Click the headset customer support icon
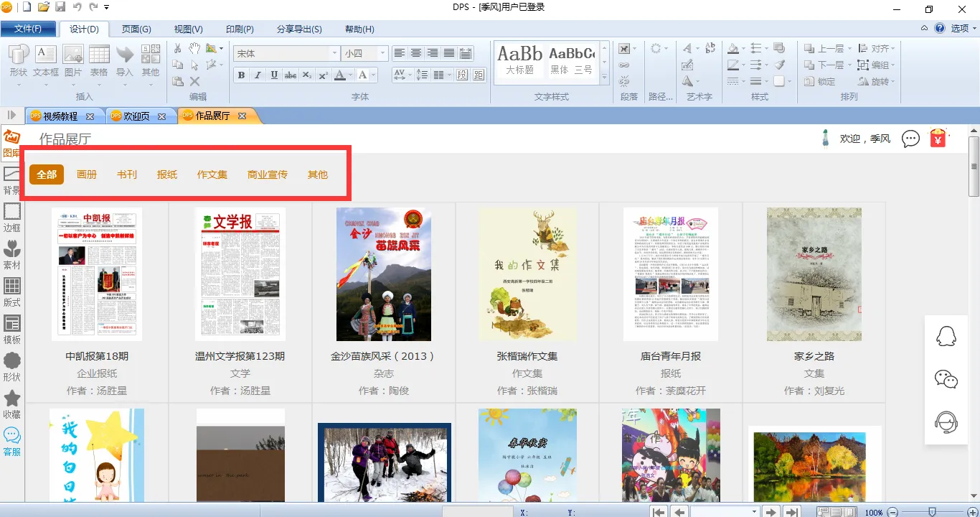The image size is (980, 517). 946,422
